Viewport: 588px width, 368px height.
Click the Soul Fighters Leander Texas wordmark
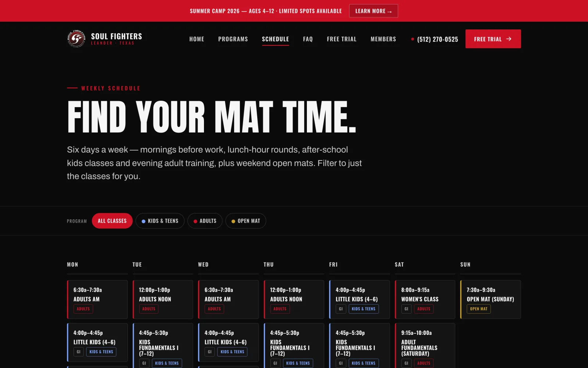tap(116, 39)
